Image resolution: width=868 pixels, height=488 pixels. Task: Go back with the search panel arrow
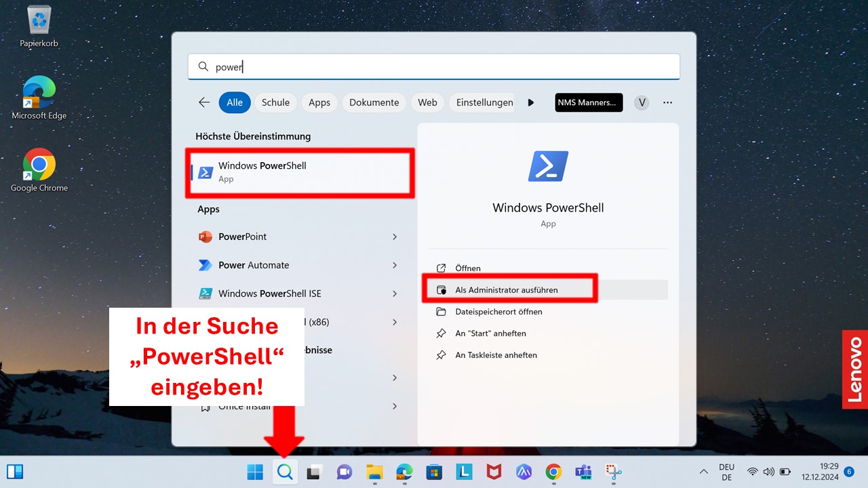pyautogui.click(x=204, y=102)
